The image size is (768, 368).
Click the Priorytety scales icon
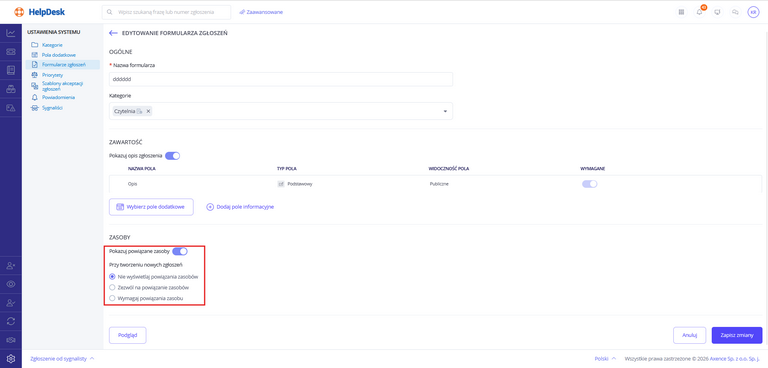34,75
